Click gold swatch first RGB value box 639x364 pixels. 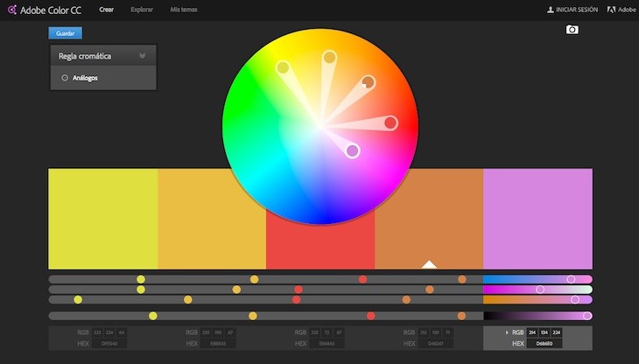(x=206, y=332)
